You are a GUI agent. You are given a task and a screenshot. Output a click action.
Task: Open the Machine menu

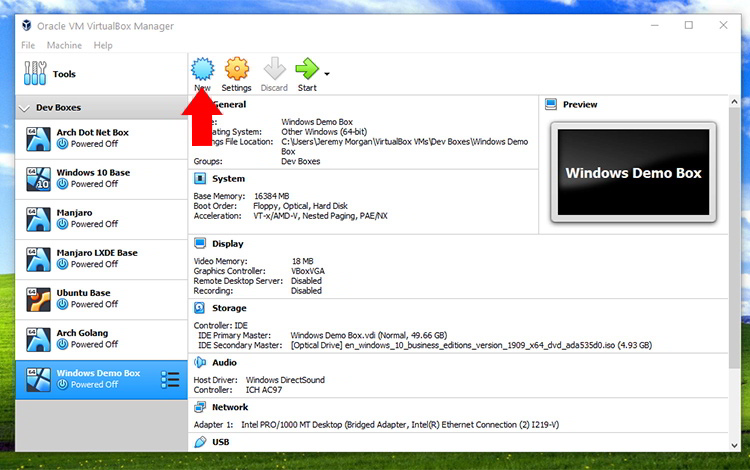[x=64, y=45]
